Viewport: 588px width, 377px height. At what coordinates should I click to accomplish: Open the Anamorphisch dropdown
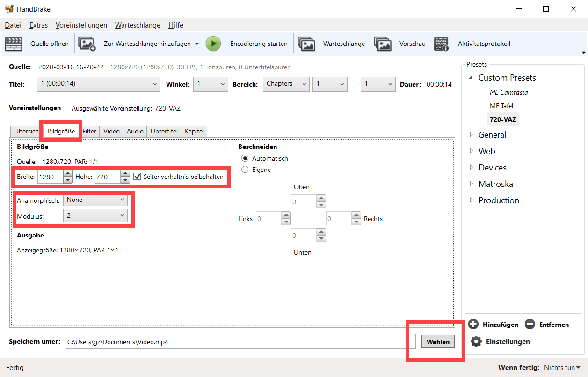95,200
